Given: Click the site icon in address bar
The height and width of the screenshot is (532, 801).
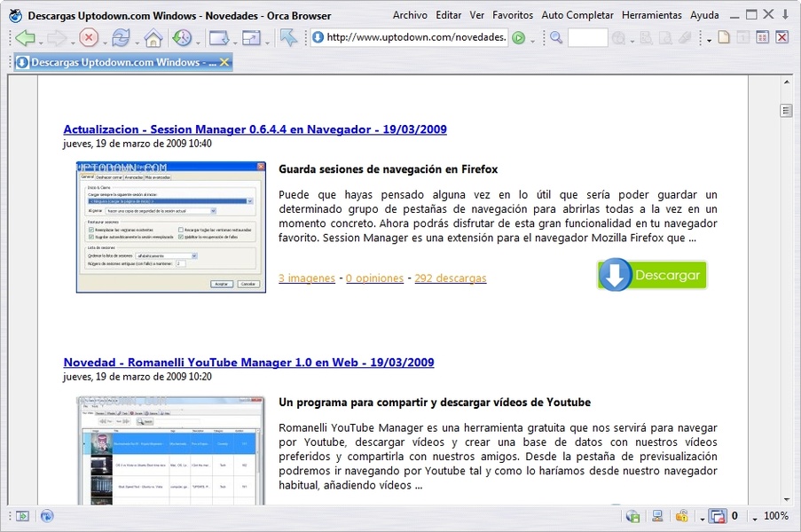Looking at the screenshot, I should [318, 37].
